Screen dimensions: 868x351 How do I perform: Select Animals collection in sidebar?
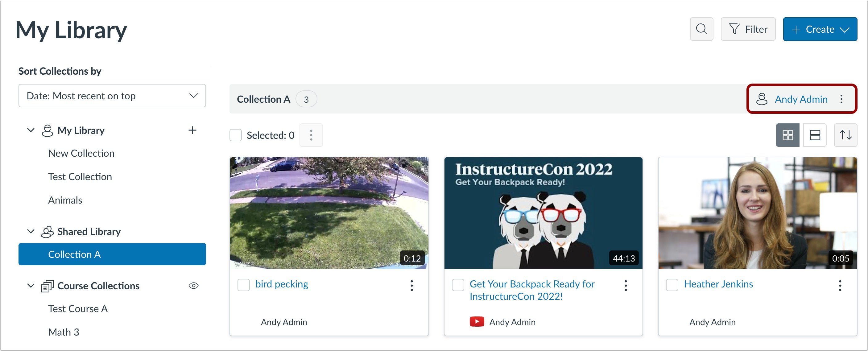[65, 200]
